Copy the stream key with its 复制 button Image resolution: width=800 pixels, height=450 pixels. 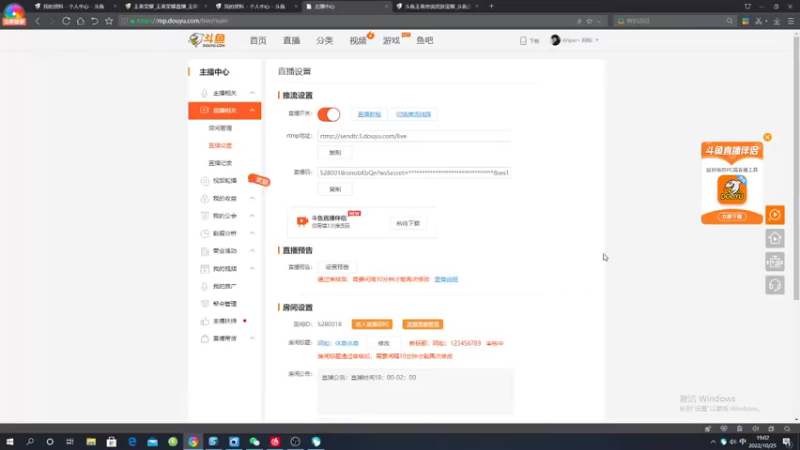point(335,189)
